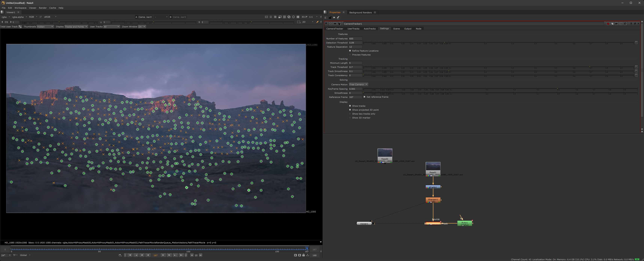
Task: Switch to the Scene tab
Action: coord(396,29)
